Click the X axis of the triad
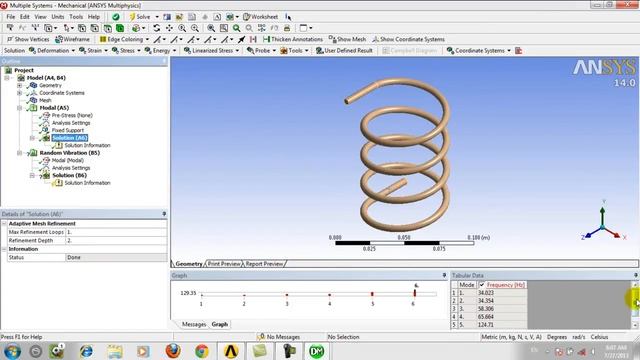640x360 pixels. (x=618, y=236)
